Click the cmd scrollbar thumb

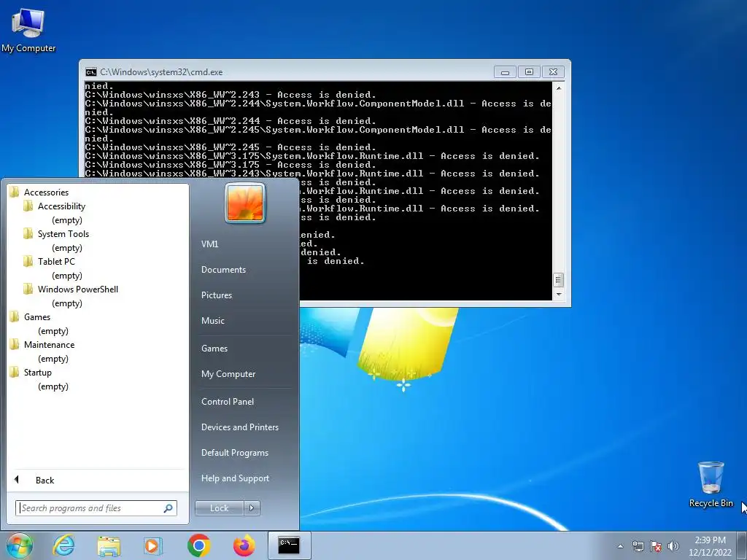558,280
